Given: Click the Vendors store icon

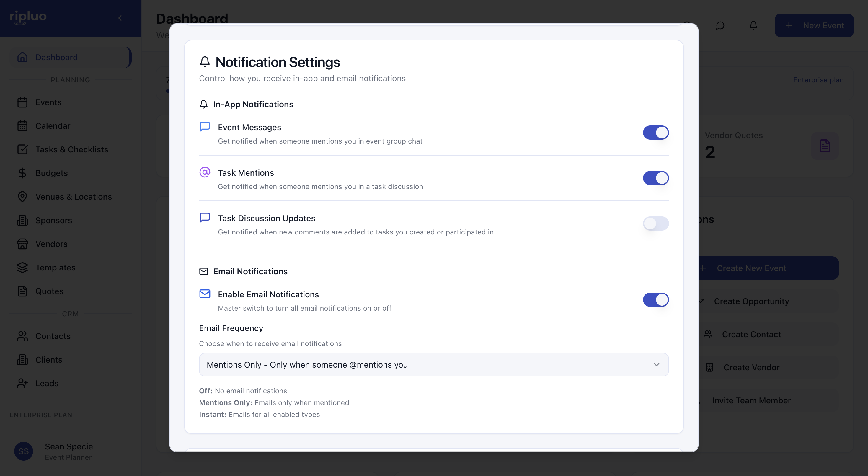Looking at the screenshot, I should [22, 244].
